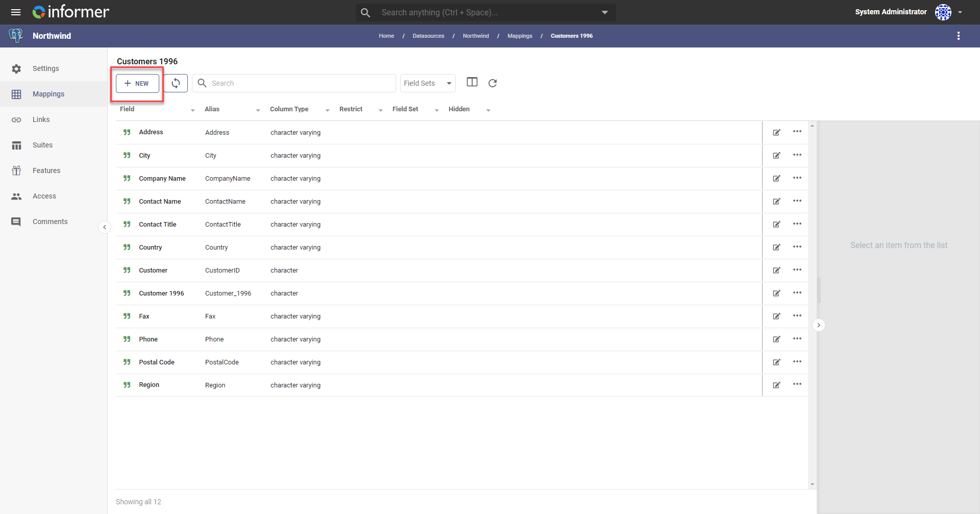Edit the Contact Name field
The image size is (980, 514).
(776, 201)
